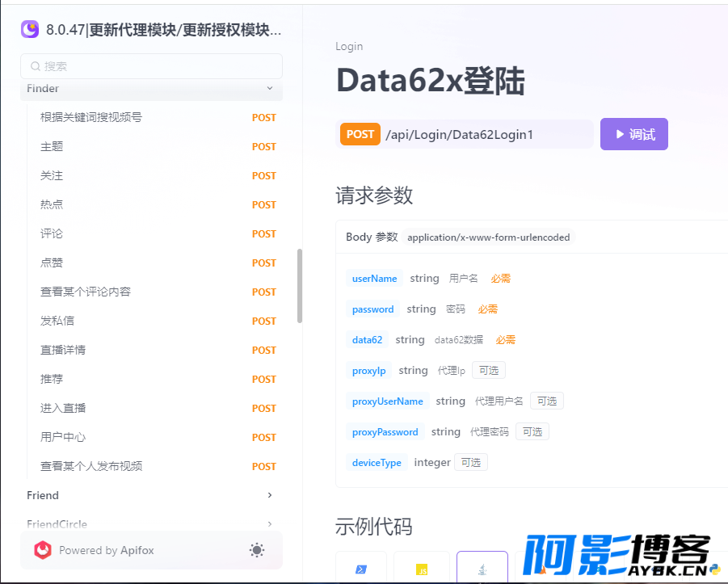
Task: Expand the FriendCircle section
Action: [151, 524]
